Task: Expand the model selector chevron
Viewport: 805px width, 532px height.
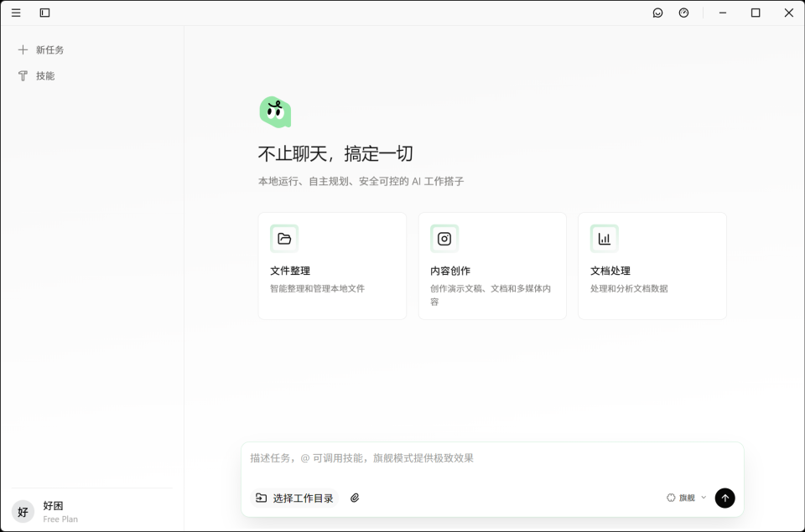Action: pyautogui.click(x=703, y=498)
